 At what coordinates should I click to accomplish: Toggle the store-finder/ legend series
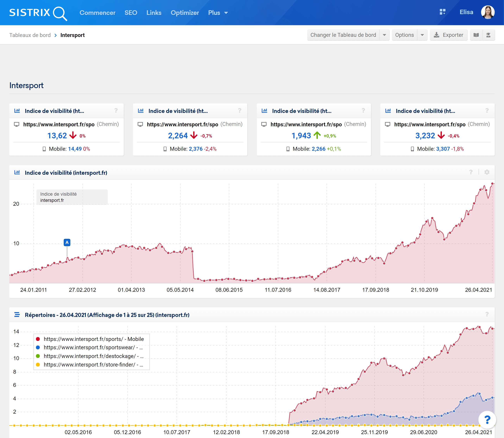click(90, 365)
